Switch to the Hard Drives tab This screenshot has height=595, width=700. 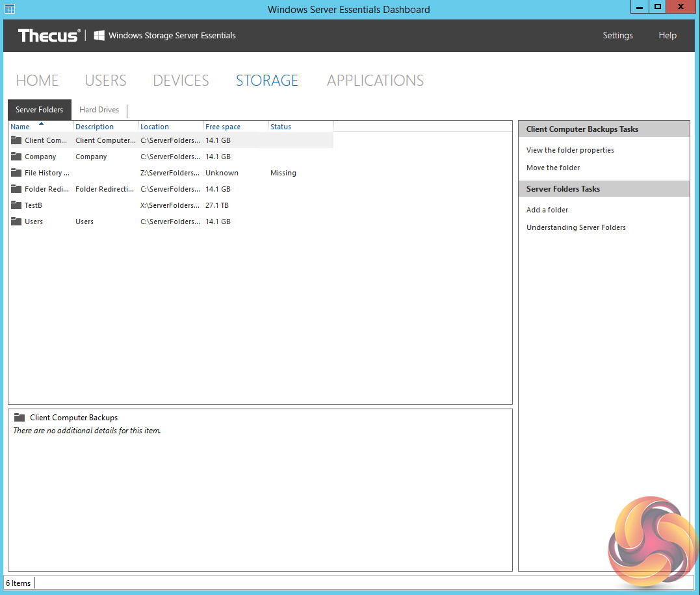[99, 110]
